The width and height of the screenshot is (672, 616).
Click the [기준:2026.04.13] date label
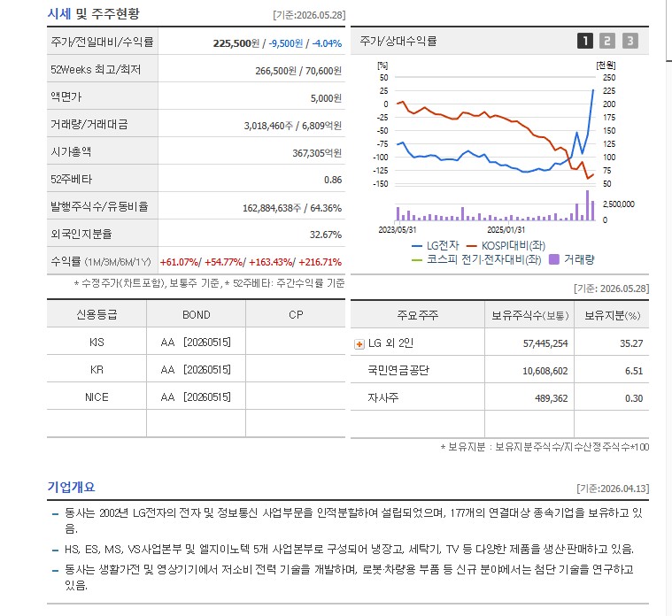(613, 489)
